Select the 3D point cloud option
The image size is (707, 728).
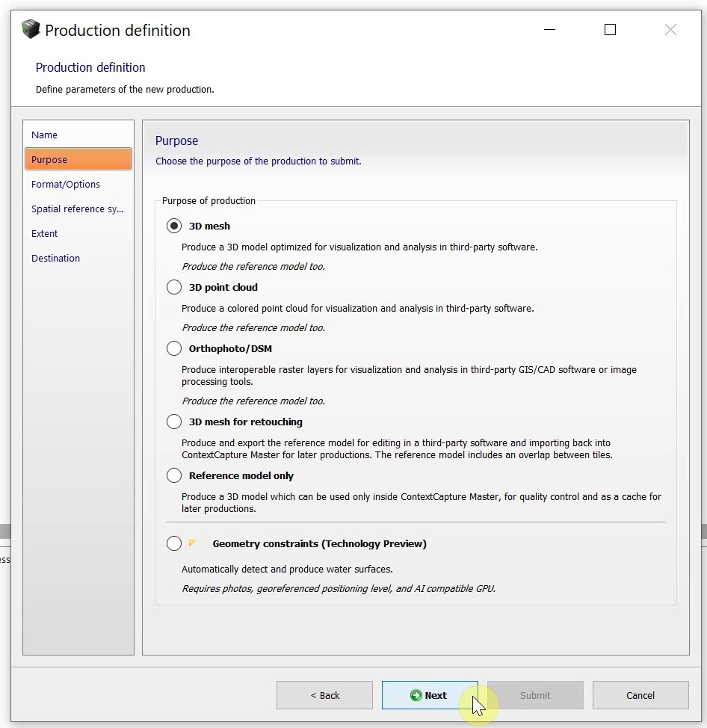pos(174,287)
